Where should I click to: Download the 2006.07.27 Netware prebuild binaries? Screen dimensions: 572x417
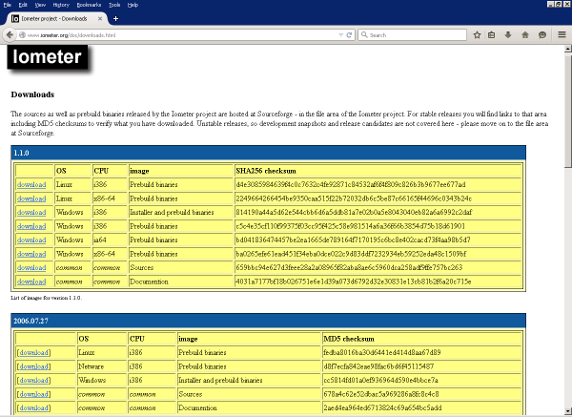click(34, 366)
